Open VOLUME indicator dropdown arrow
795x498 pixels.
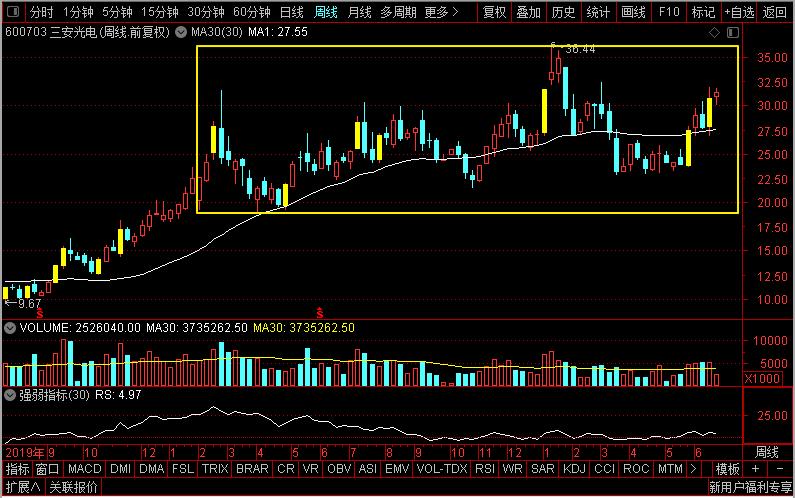[x=10, y=328]
